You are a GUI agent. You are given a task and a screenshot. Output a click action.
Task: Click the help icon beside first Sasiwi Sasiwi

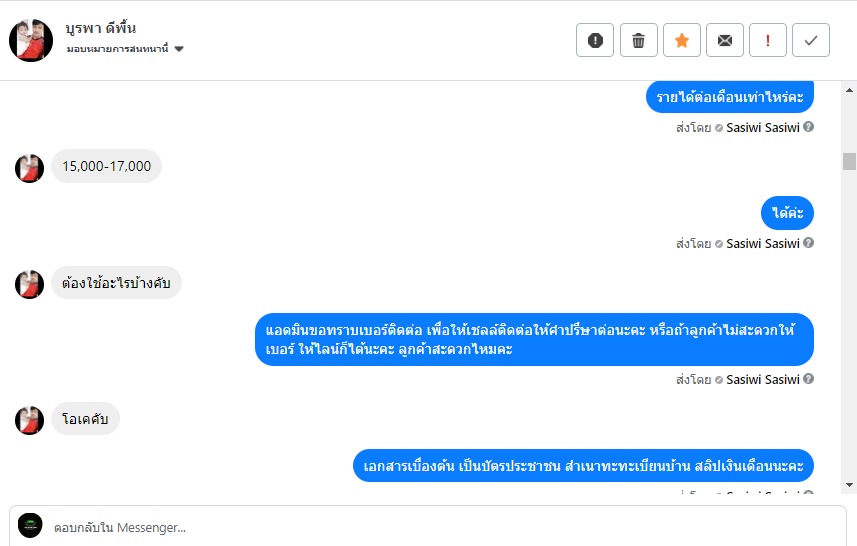click(808, 127)
